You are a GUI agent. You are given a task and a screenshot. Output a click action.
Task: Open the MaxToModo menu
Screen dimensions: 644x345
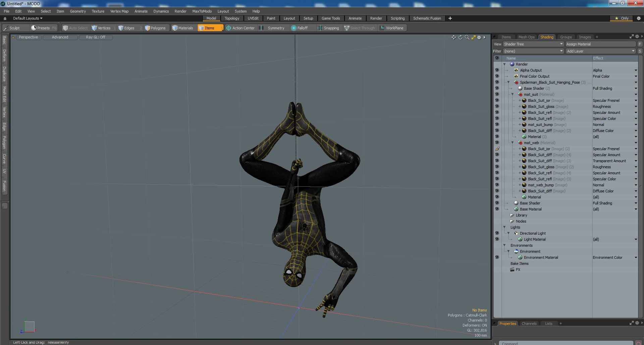pos(202,11)
